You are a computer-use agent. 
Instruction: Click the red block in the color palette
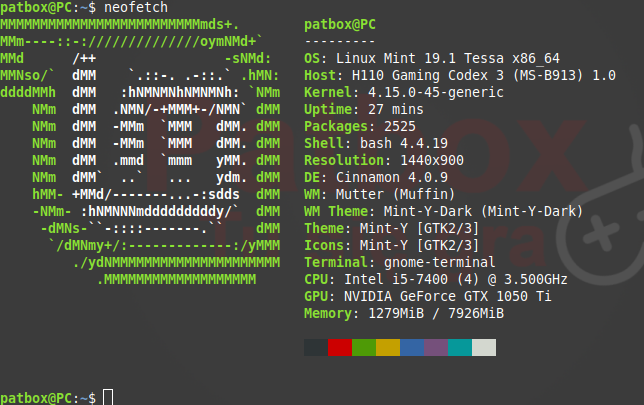point(339,347)
